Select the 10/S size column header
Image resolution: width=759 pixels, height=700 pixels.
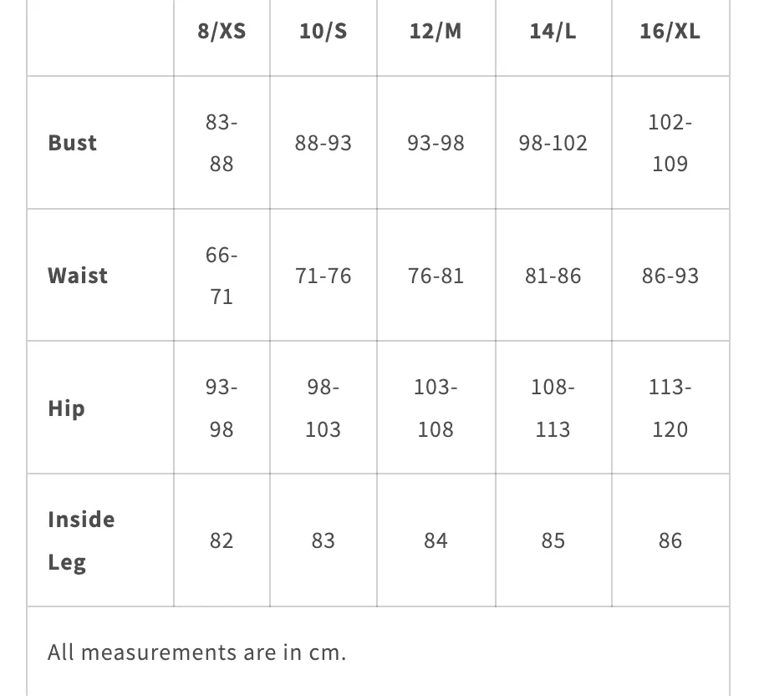click(x=323, y=32)
